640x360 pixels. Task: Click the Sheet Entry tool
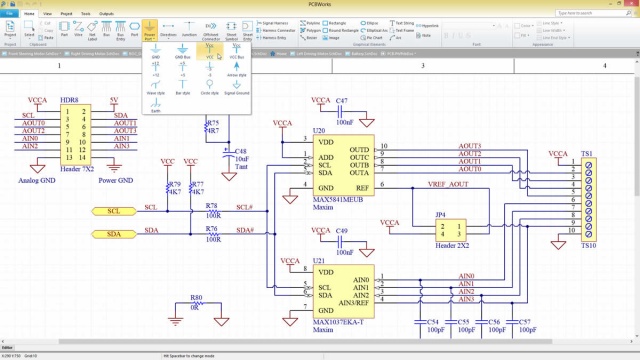click(247, 31)
